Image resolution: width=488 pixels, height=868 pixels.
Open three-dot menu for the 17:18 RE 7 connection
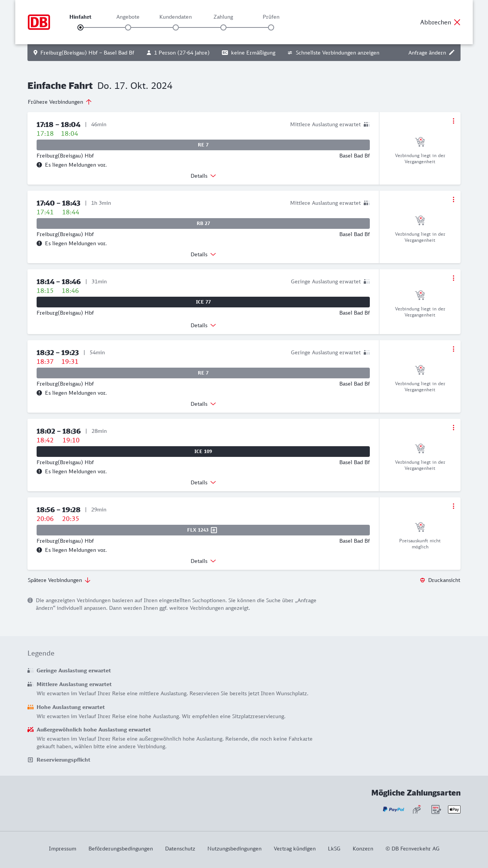(x=453, y=121)
